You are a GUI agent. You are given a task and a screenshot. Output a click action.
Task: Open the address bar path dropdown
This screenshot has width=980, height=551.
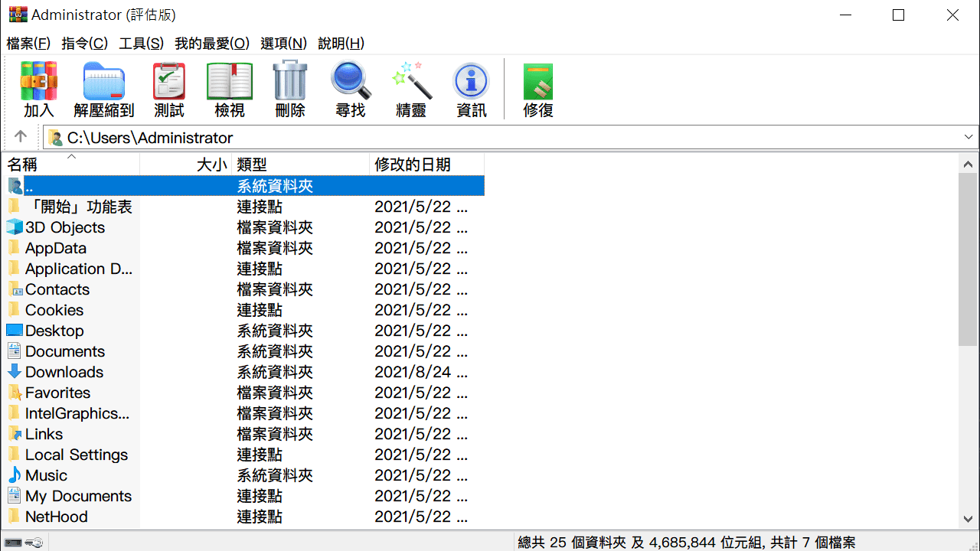(x=970, y=137)
